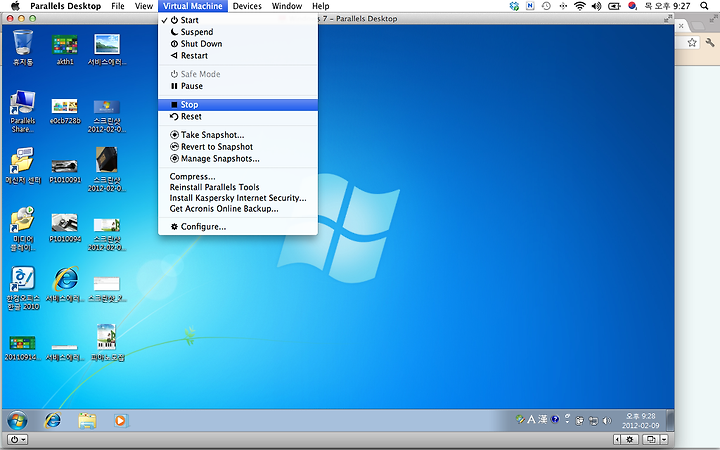Enter full screen for Parallels window

click(x=668, y=18)
